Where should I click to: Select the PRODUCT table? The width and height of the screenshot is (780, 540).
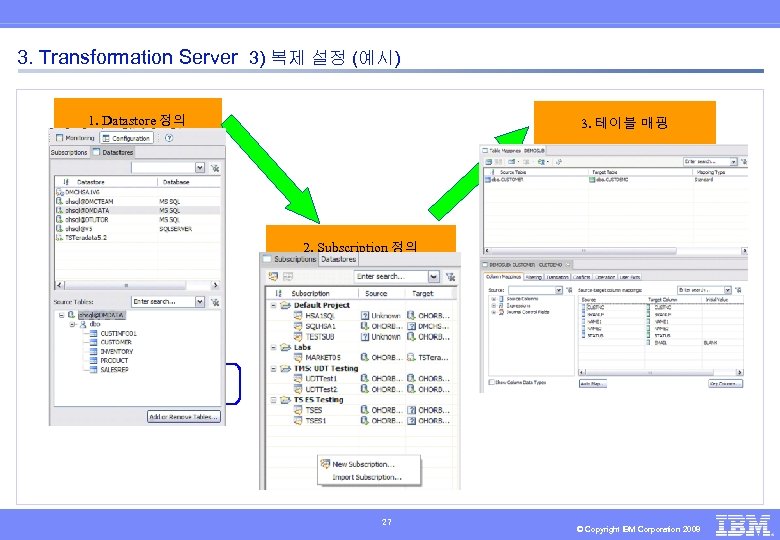pyautogui.click(x=109, y=360)
